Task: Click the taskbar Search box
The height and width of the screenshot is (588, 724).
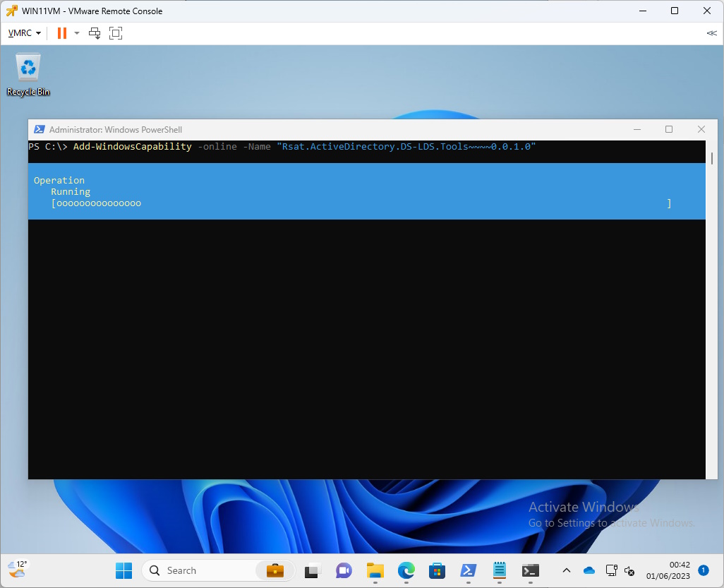Action: tap(219, 571)
